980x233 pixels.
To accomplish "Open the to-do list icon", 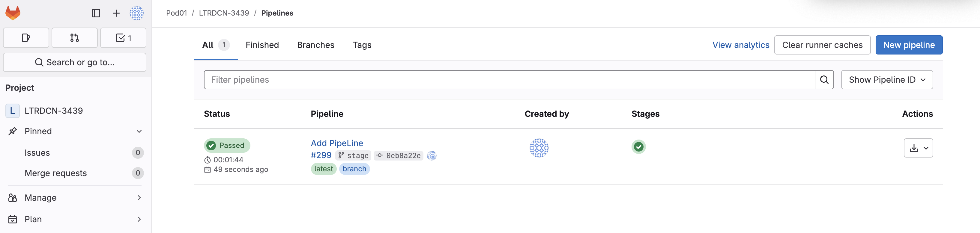I will (x=123, y=38).
